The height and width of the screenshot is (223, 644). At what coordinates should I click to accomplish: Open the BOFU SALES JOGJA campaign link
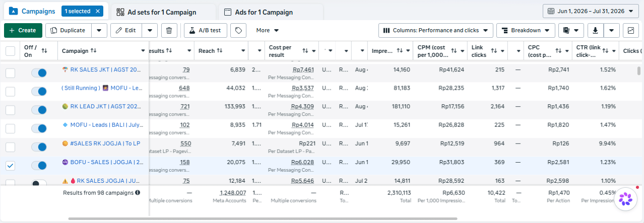[x=106, y=162]
